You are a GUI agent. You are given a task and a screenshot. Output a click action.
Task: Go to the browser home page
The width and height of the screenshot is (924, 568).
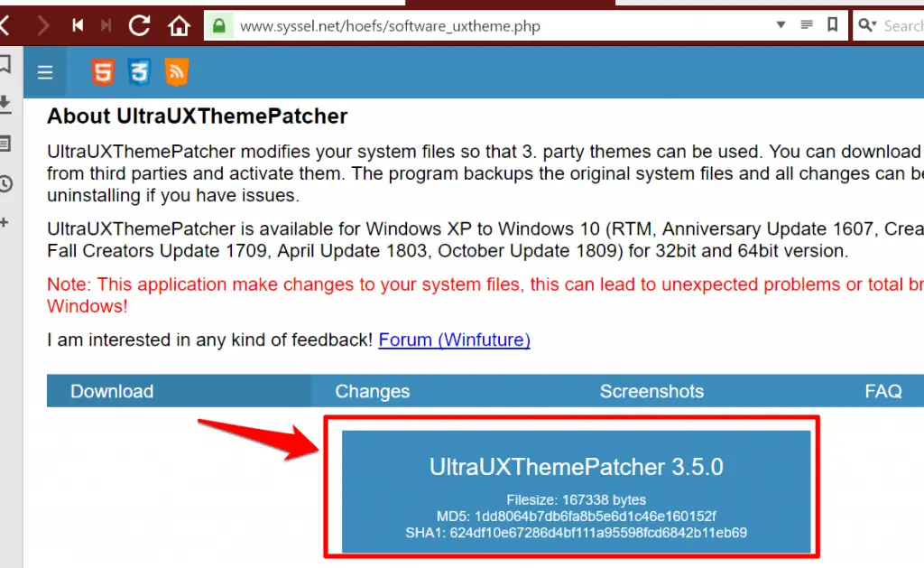coord(180,26)
